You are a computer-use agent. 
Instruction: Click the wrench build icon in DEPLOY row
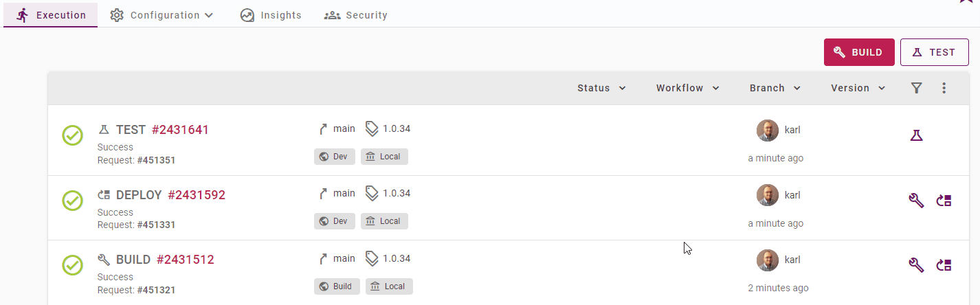point(915,201)
